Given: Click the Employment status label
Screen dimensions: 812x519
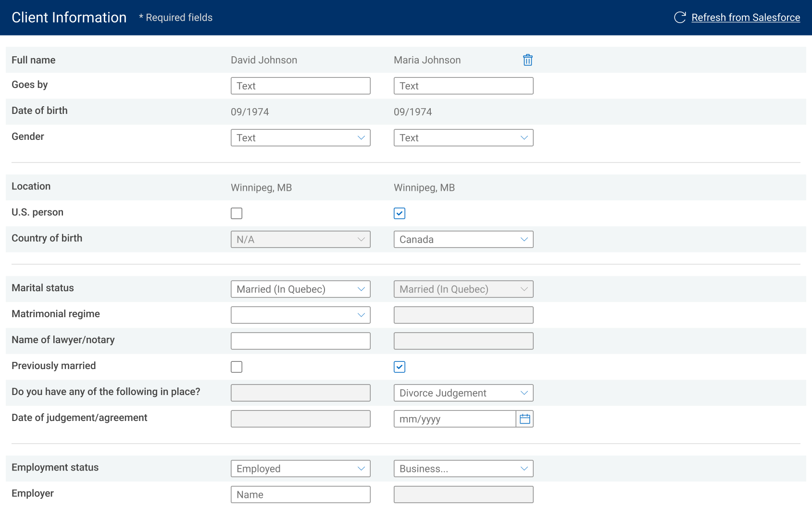Looking at the screenshot, I should point(55,468).
